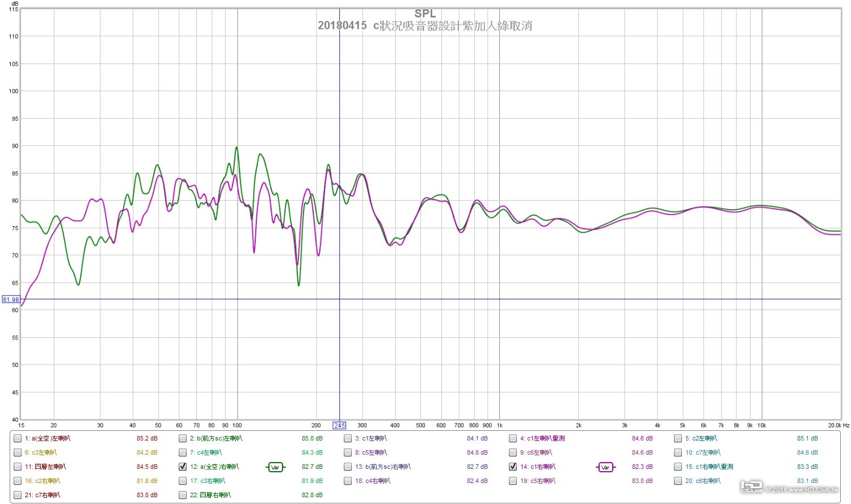Viewport: 851px width, 504px height.
Task: Click the 115 label on the dB axis
Action: pyautogui.click(x=14, y=9)
